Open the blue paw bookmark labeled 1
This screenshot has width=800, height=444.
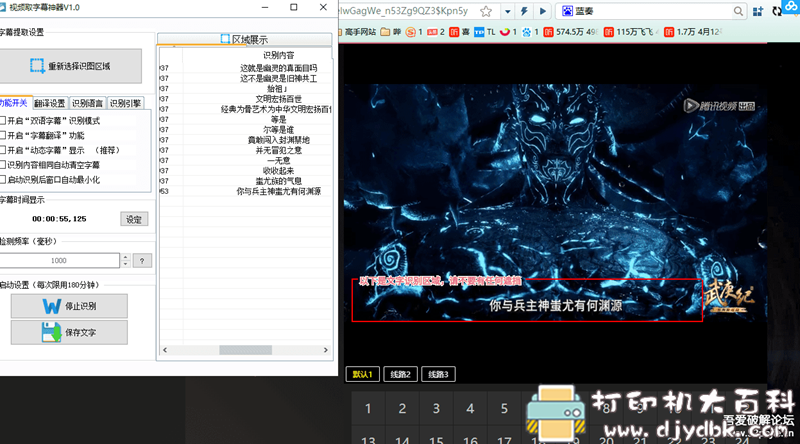(x=531, y=32)
